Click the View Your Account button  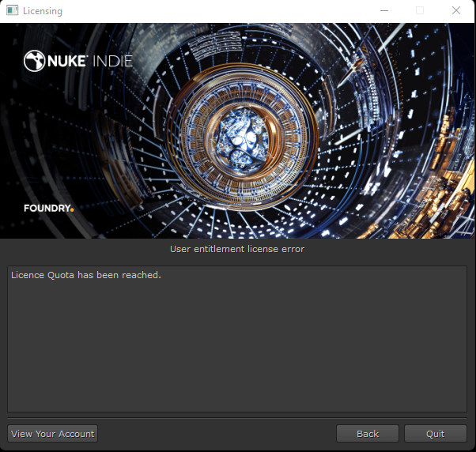52,434
